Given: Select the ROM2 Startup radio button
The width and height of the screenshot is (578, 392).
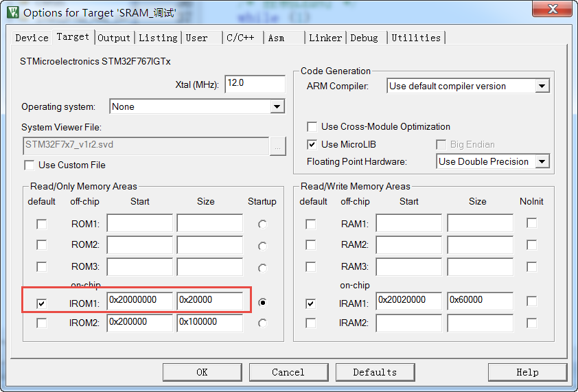Looking at the screenshot, I should (262, 246).
